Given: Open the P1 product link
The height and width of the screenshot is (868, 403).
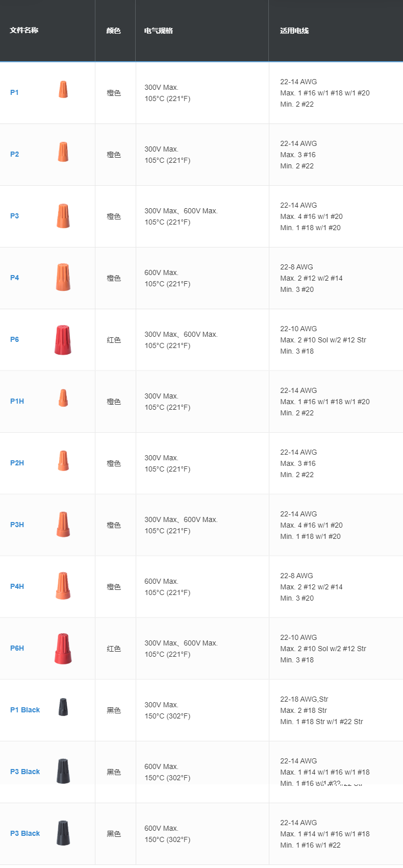Looking at the screenshot, I should pyautogui.click(x=14, y=92).
